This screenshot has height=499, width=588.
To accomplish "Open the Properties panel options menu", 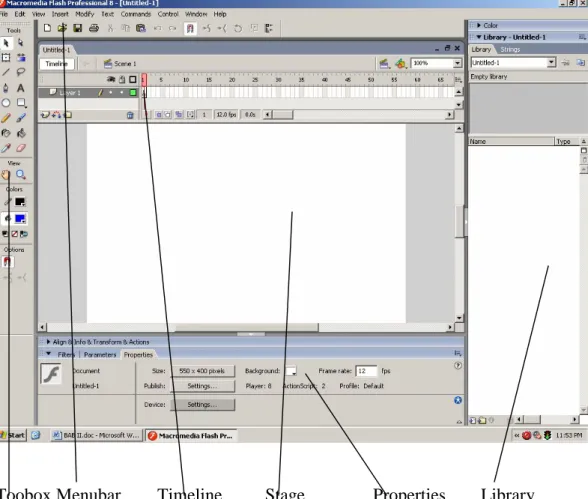I will pos(458,353).
